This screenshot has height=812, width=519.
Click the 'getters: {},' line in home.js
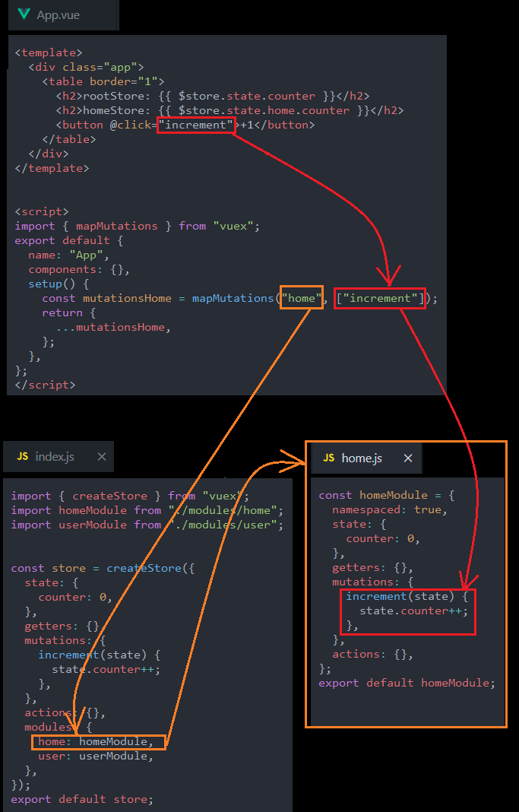tap(372, 568)
